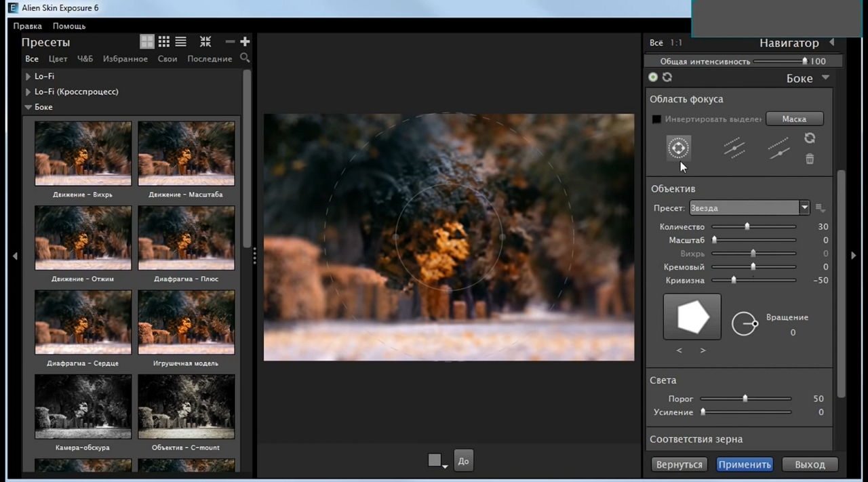
Task: Apply Диафрагма - Сердце preset thumbnail
Action: pyautogui.click(x=83, y=322)
